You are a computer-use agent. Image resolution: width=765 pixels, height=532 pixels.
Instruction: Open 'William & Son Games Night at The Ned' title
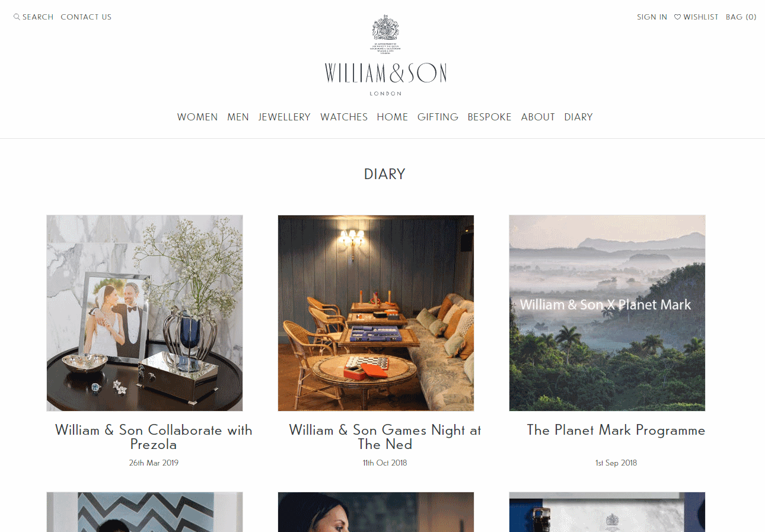coord(385,437)
